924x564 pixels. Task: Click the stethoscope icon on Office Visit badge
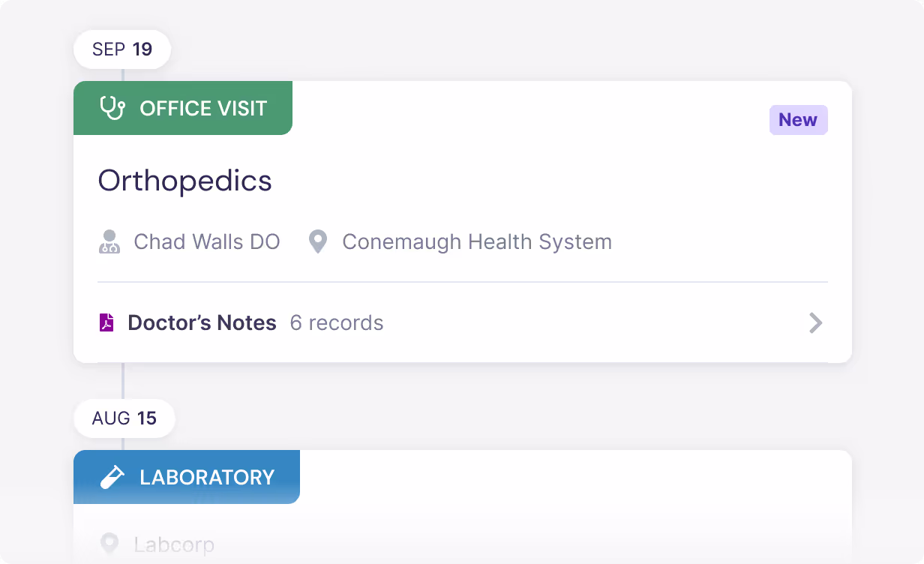point(111,108)
